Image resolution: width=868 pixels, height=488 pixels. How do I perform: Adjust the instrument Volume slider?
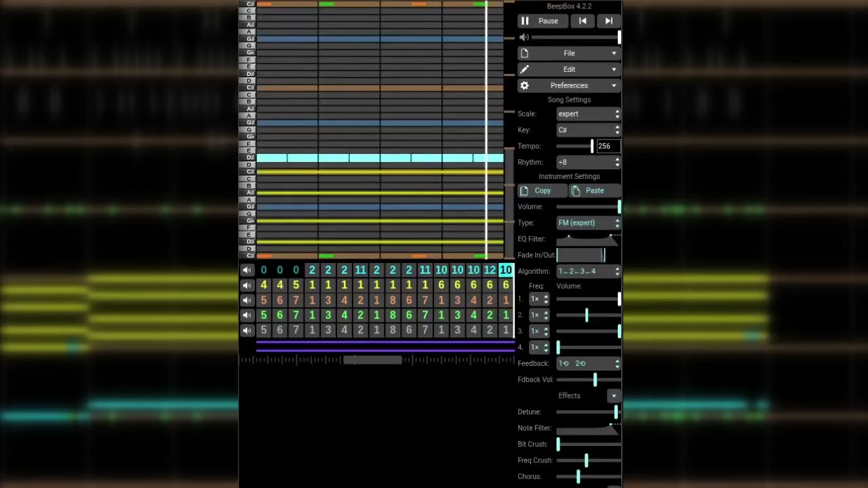point(589,207)
